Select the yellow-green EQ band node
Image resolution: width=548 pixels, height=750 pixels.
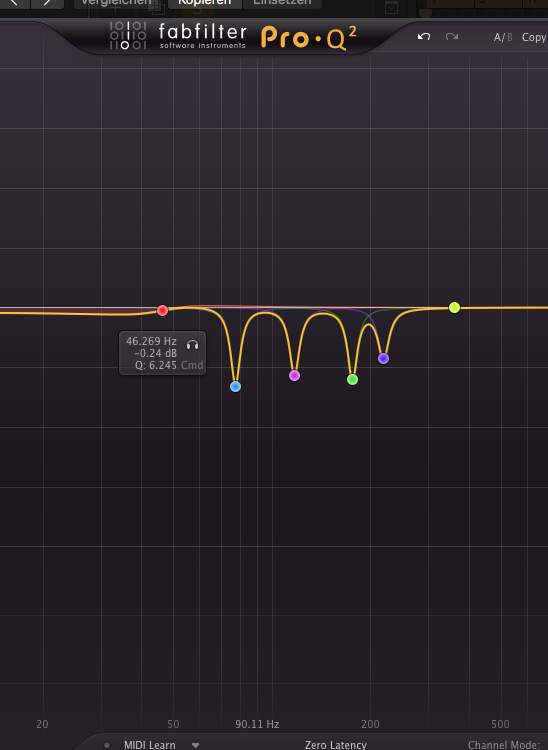click(455, 308)
